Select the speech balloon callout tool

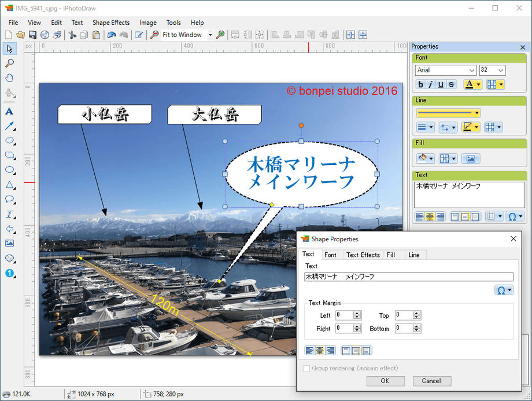(x=9, y=199)
